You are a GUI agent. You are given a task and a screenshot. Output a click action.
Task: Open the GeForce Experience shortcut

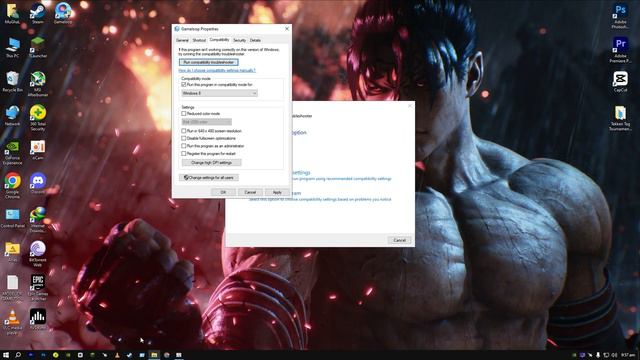(x=13, y=152)
